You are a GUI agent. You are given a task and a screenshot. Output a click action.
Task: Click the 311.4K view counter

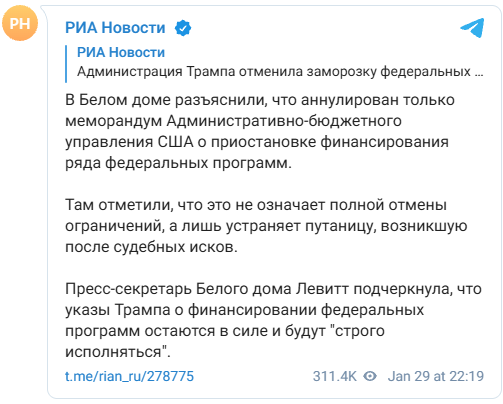[335, 376]
